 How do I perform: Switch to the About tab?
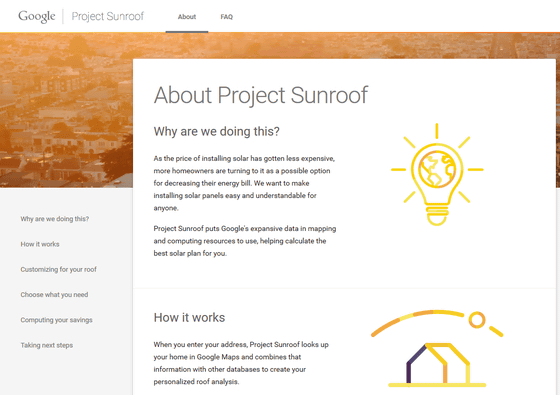click(187, 17)
